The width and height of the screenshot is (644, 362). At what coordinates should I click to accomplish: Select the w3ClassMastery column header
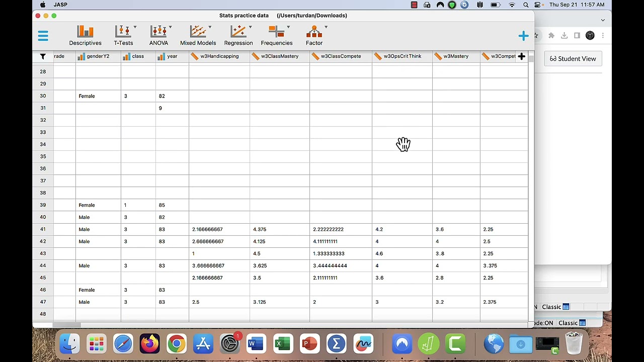(x=280, y=56)
